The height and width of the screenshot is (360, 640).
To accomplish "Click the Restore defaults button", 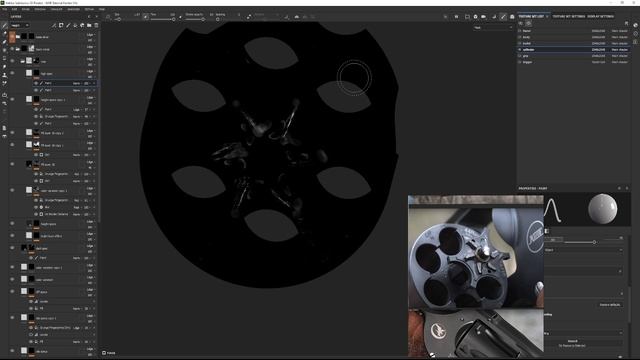I will (x=610, y=305).
